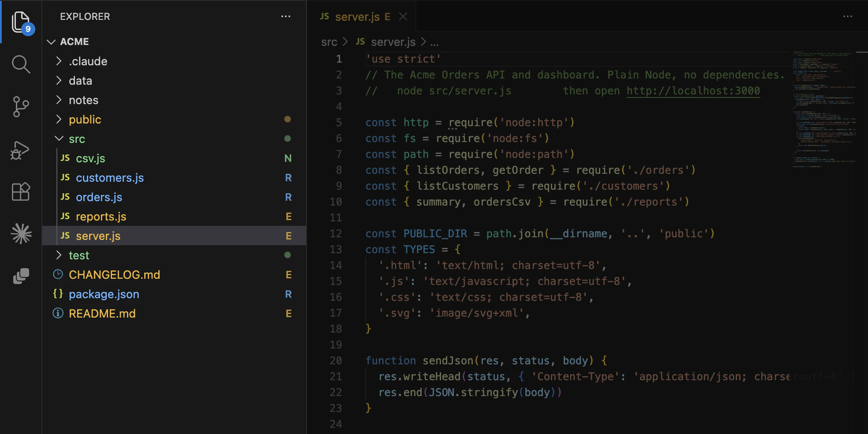Close the server.js editor tab
Screen dimensions: 868x434
pos(403,17)
